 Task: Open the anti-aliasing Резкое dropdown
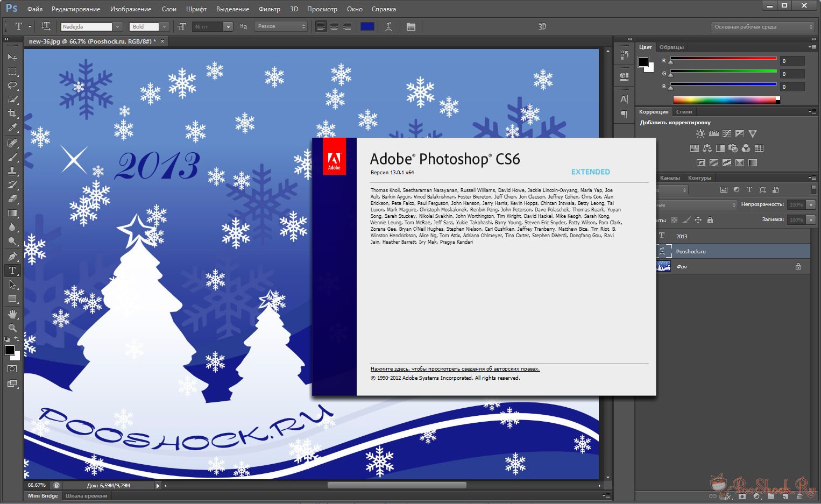pyautogui.click(x=281, y=26)
